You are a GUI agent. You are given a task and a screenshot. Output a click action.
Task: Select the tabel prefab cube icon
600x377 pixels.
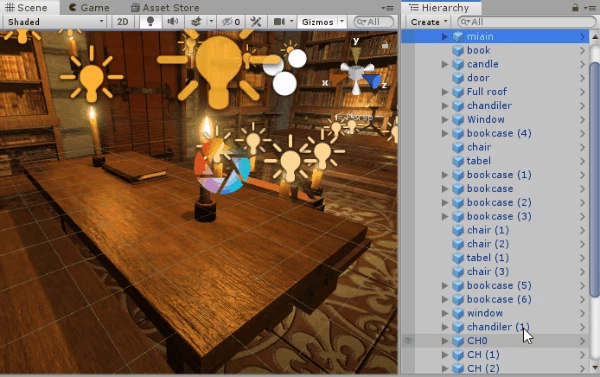[458, 161]
